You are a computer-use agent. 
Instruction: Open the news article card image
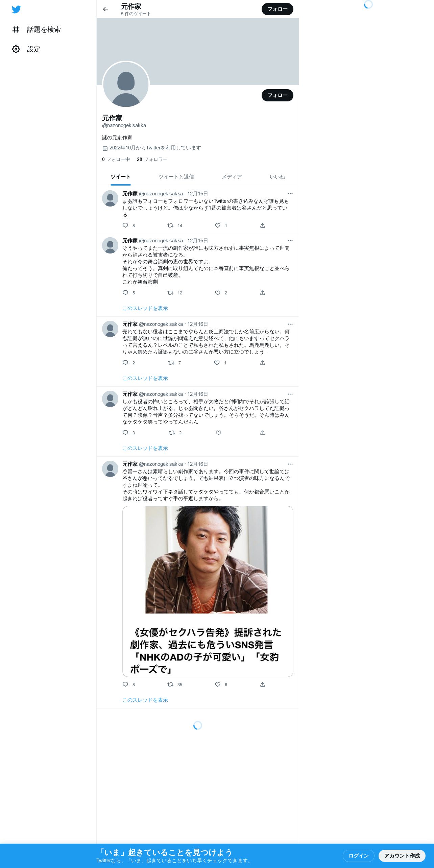207,560
